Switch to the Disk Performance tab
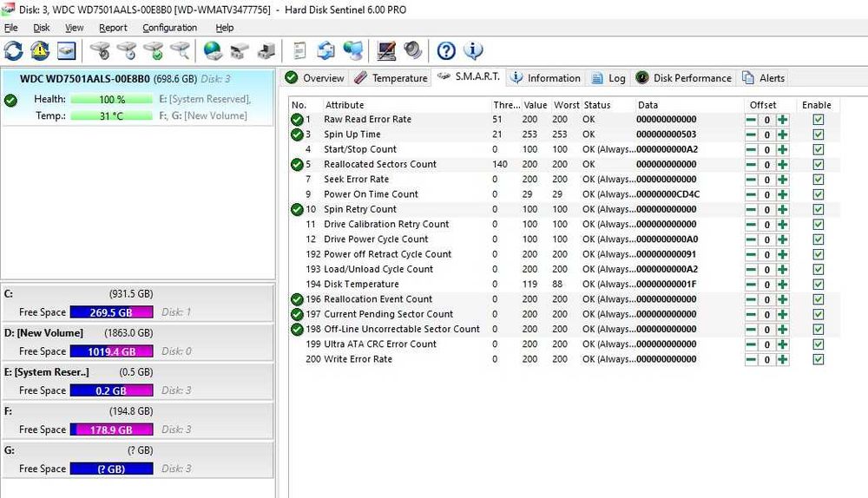868x498 pixels. click(x=684, y=78)
